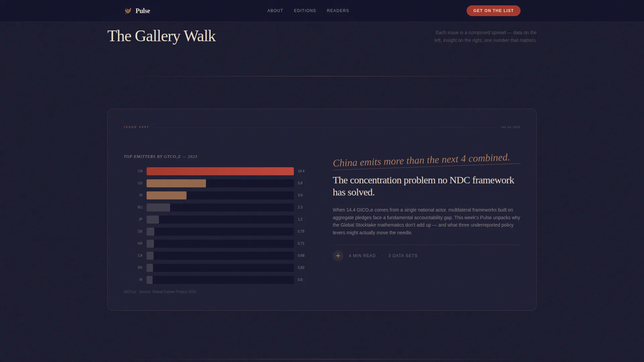Click the Jan 14, 2026 date
This screenshot has width=644, height=362.
(511, 127)
